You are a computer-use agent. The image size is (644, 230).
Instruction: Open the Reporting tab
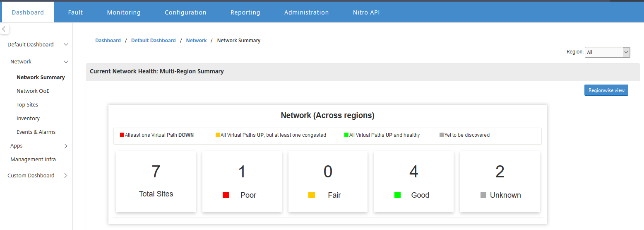click(x=245, y=12)
